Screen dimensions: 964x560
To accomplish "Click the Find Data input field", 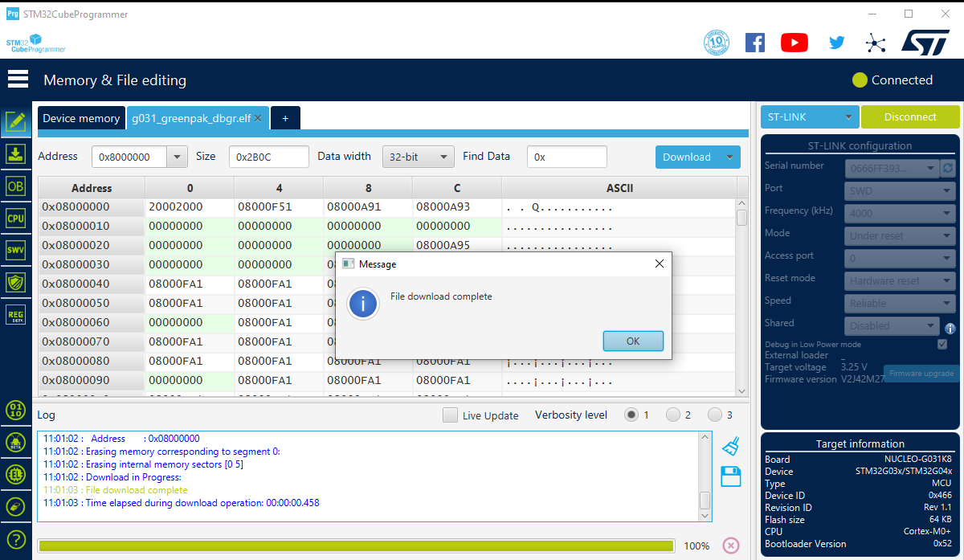I will 567,157.
